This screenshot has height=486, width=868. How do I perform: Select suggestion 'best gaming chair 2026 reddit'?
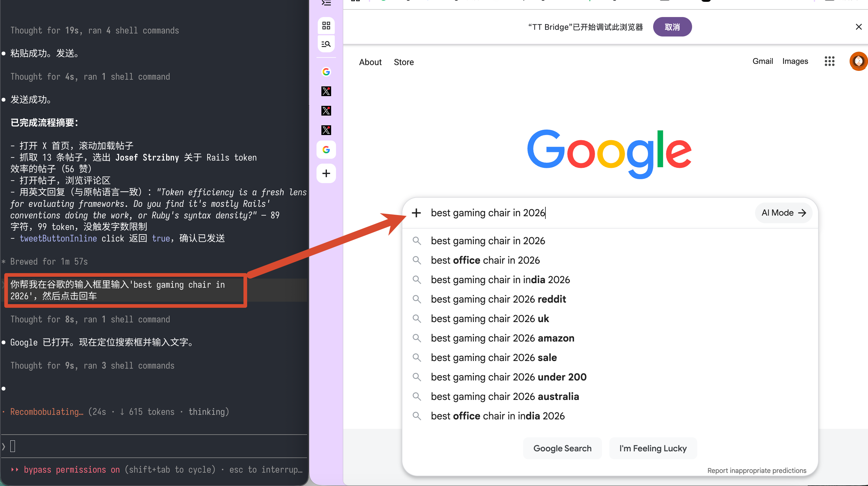(610, 299)
